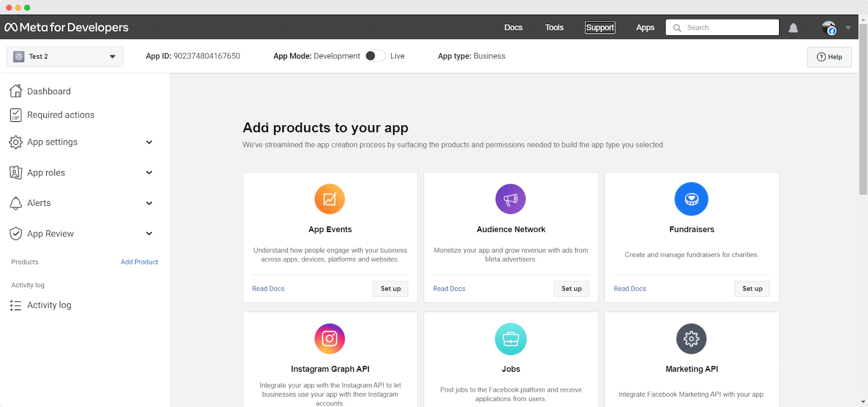Open Read Docs for Fundraisers
The width and height of the screenshot is (868, 407).
point(630,289)
